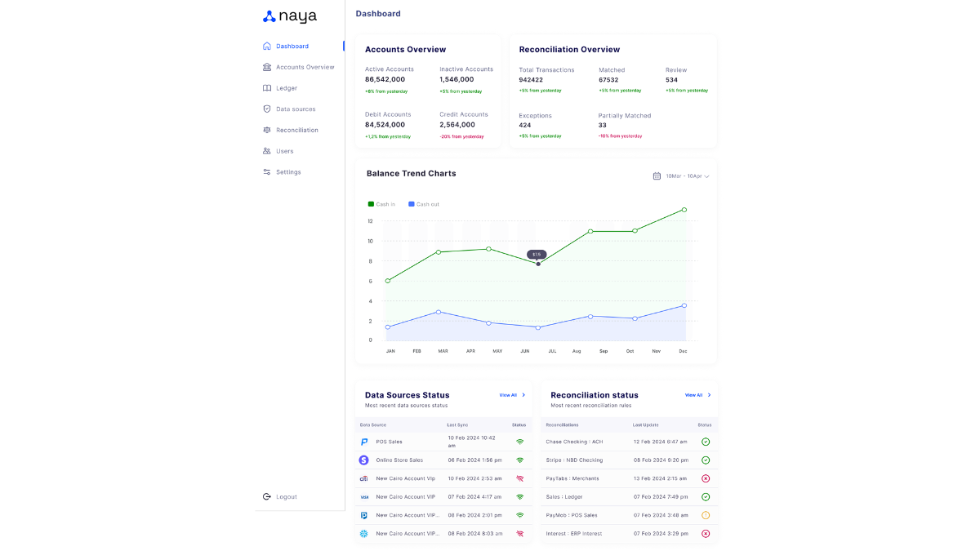Click Matched value 67532
The width and height of the screenshot is (980, 551).
pyautogui.click(x=608, y=80)
